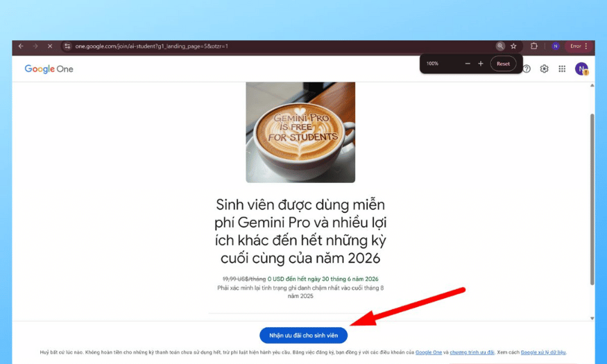Click the page vertical scrollbar thumb
Viewport: 607px width, 364px height.
click(592, 199)
